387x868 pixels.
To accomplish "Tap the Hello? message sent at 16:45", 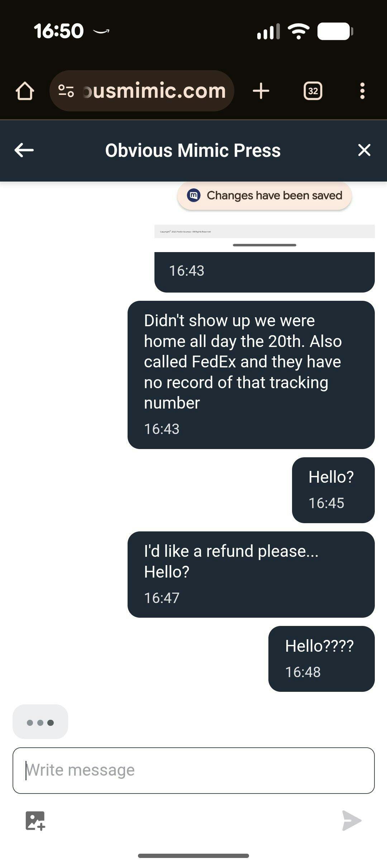I will 333,490.
